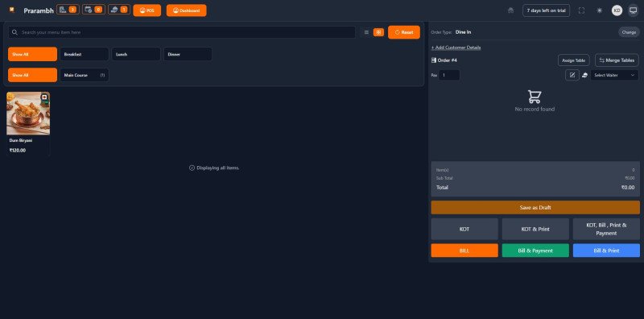Image resolution: width=644 pixels, height=319 pixels.
Task: Click the POS button
Action: click(147, 10)
